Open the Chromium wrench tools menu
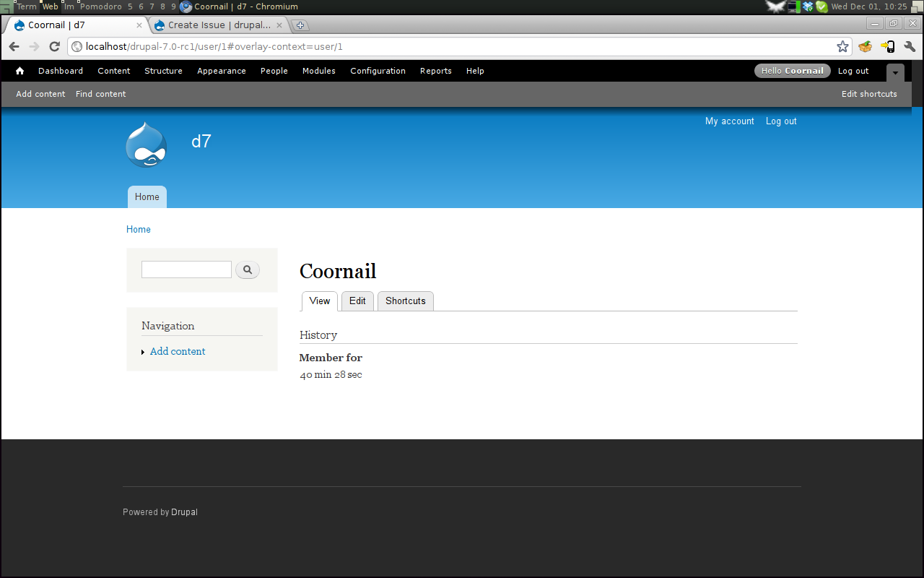 [910, 46]
